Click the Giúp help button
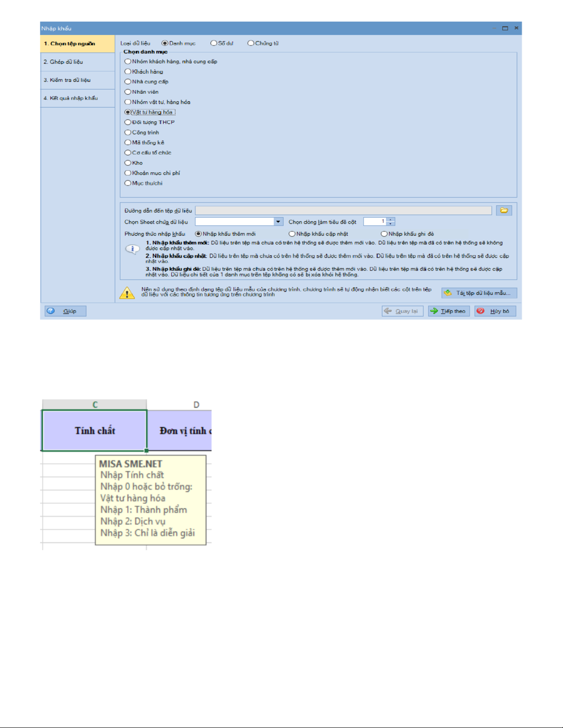The image size is (563, 728). (x=65, y=311)
